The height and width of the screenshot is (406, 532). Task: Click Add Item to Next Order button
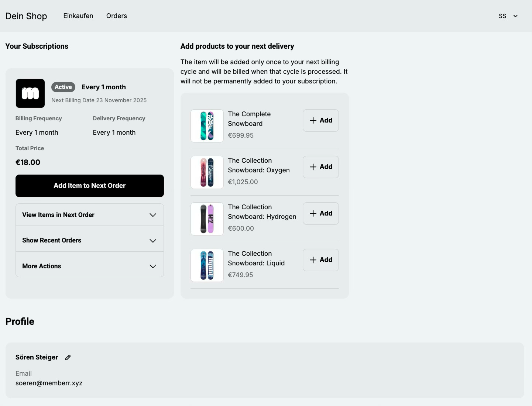(90, 186)
